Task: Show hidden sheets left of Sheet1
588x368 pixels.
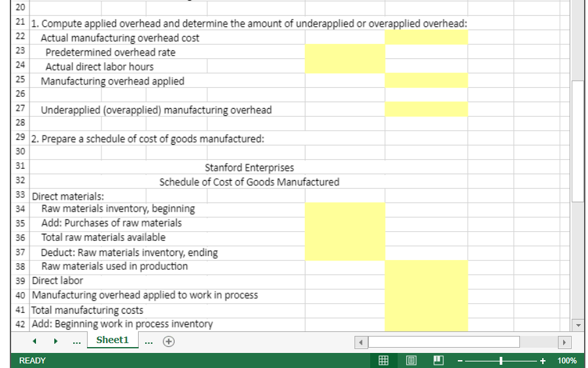Action: 77,342
